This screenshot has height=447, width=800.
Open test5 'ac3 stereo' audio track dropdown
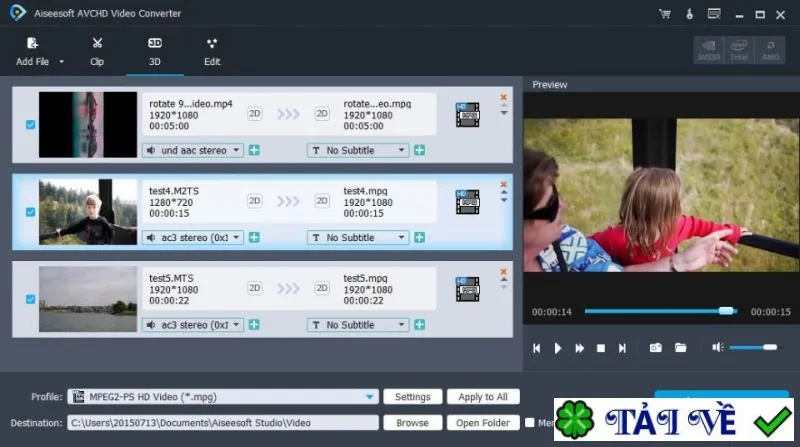pos(193,325)
